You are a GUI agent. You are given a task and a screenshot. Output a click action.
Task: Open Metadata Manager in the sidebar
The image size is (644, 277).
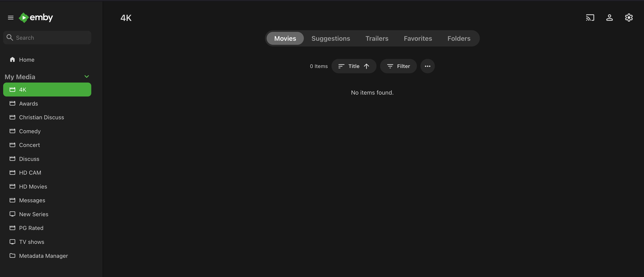tap(44, 256)
